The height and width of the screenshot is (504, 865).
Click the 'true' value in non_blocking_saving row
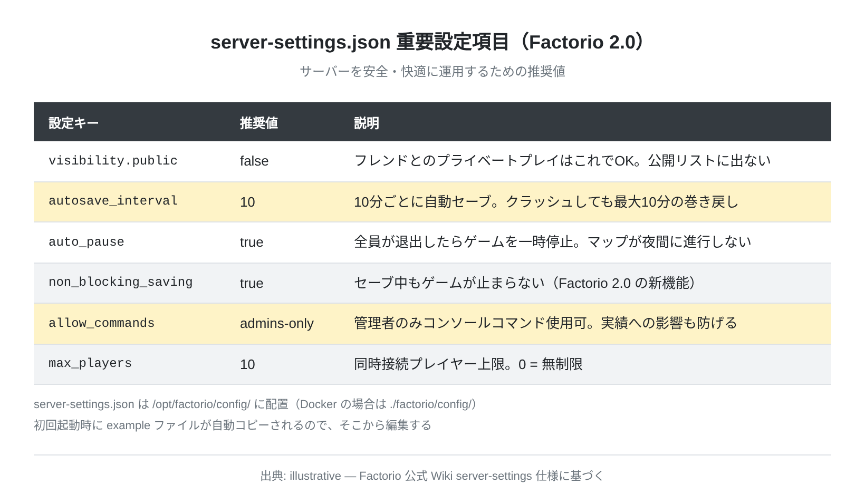252,283
